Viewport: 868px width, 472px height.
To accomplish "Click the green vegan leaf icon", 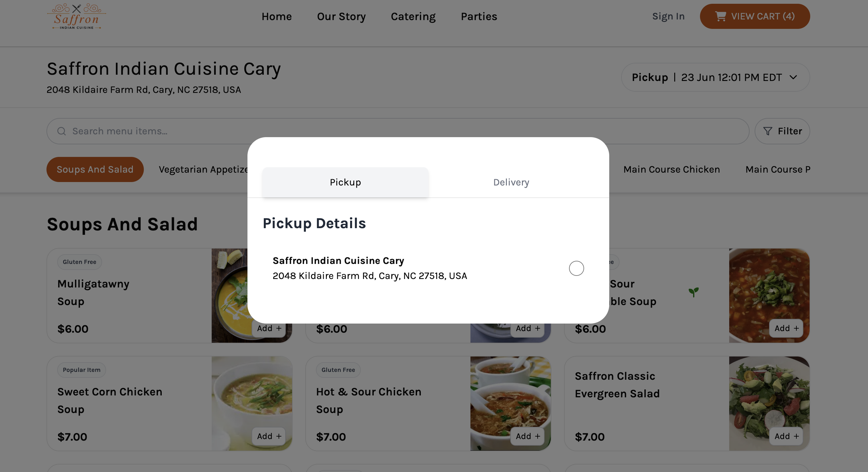I will coord(693,292).
